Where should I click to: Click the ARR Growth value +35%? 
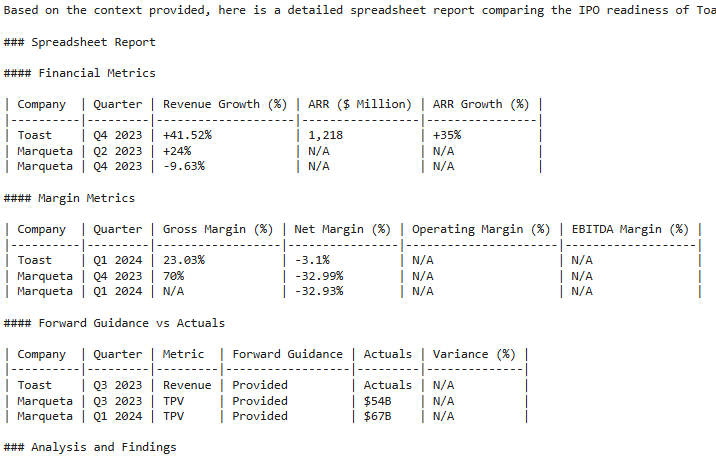tap(447, 135)
